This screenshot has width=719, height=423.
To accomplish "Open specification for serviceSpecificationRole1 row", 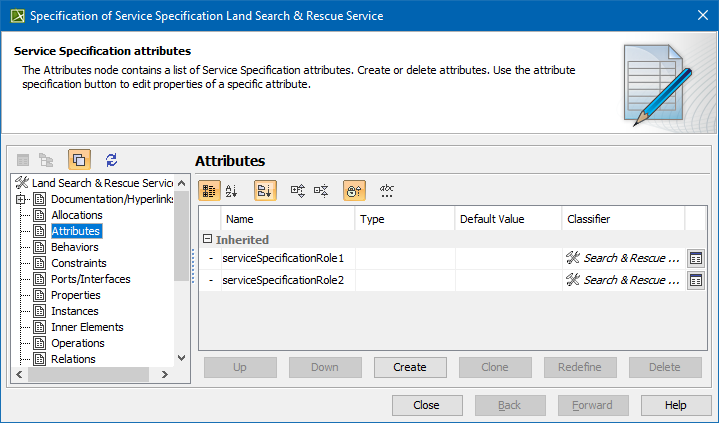I will [695, 258].
